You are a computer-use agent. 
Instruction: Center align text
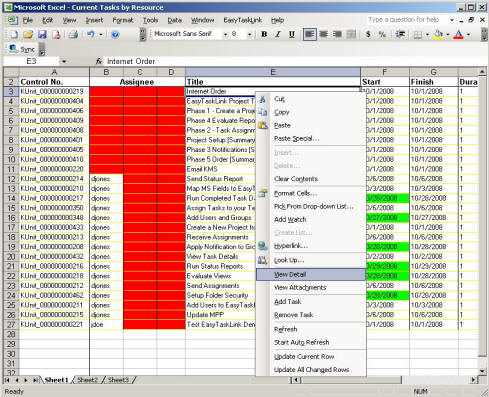point(323,34)
